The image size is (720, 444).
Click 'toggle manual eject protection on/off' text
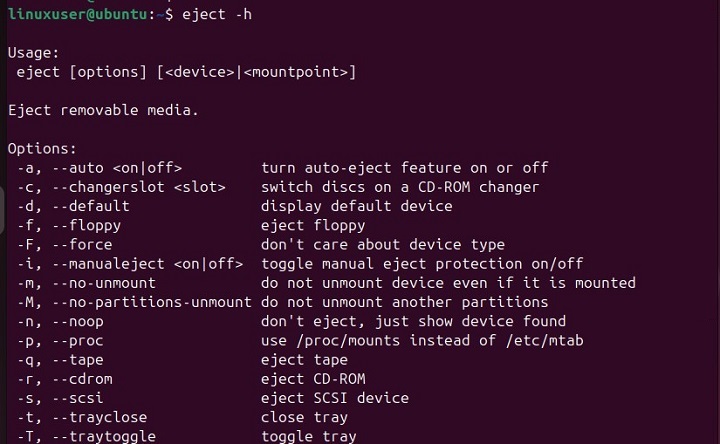tap(421, 264)
